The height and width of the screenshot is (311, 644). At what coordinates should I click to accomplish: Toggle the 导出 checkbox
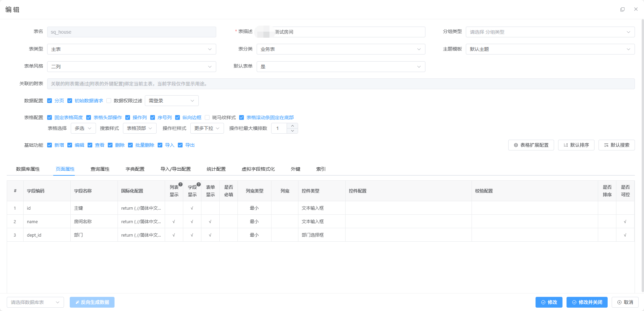tap(180, 145)
